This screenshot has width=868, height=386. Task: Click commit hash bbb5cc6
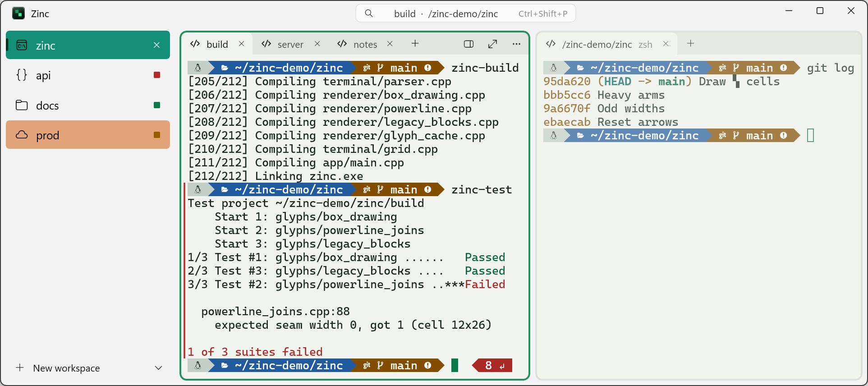[567, 95]
